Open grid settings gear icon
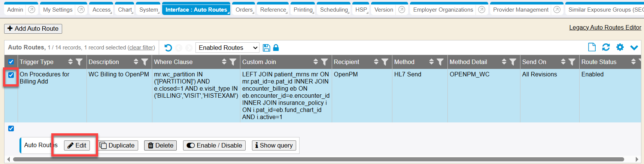The height and width of the screenshot is (164, 644). tap(620, 47)
